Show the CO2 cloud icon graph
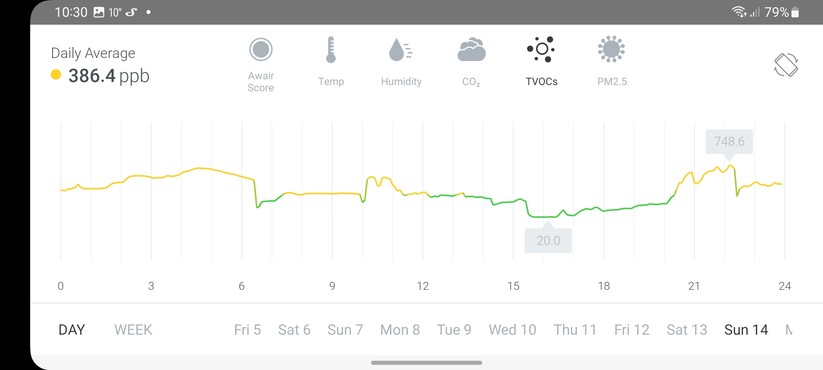 click(471, 49)
